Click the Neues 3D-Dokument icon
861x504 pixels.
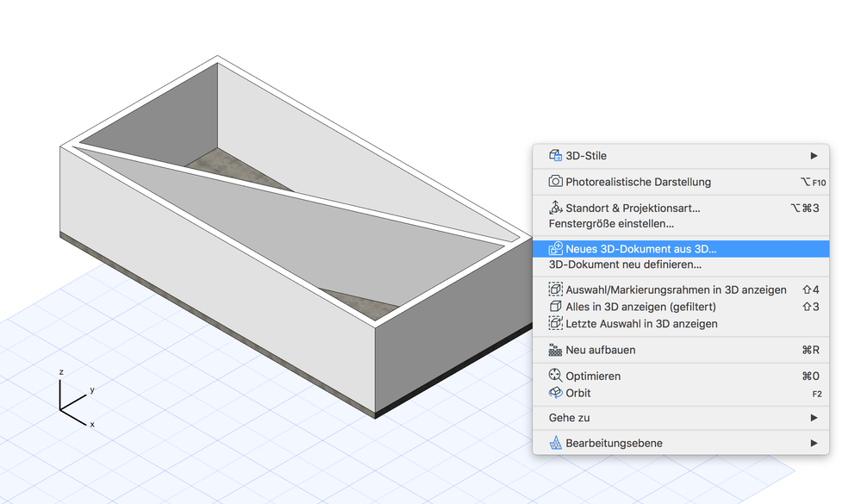[x=555, y=248]
